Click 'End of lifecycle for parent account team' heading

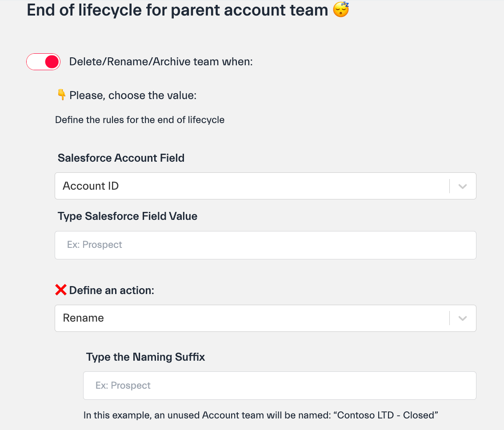[177, 10]
